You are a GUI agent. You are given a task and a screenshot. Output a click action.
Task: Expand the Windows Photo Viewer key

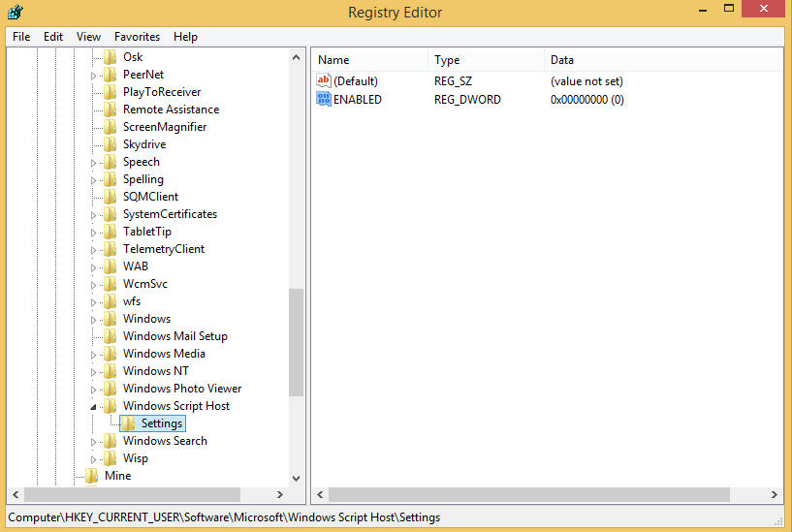coord(93,390)
